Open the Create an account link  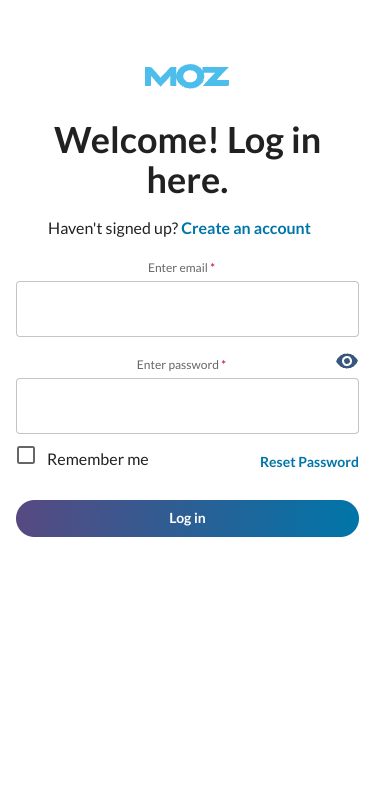246,228
